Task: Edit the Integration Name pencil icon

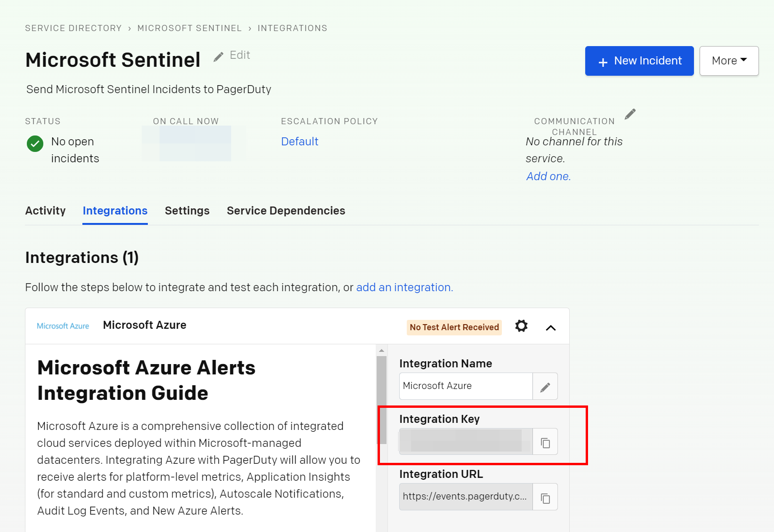Action: tap(545, 387)
